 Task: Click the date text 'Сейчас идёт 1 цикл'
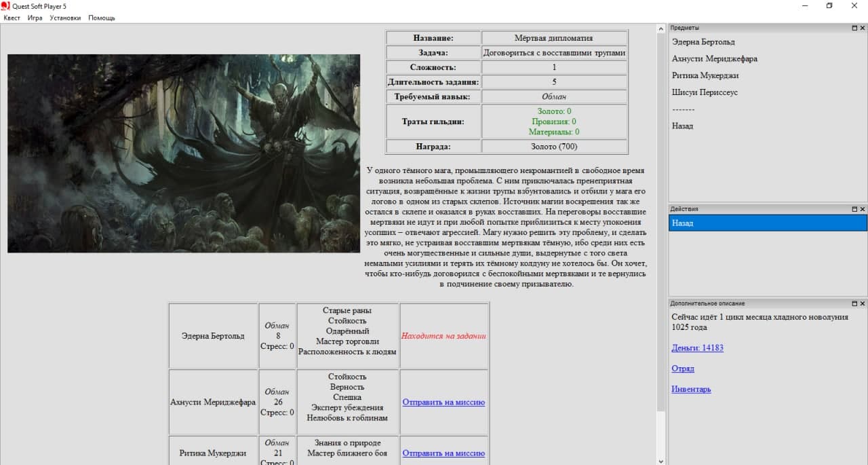tap(707, 316)
